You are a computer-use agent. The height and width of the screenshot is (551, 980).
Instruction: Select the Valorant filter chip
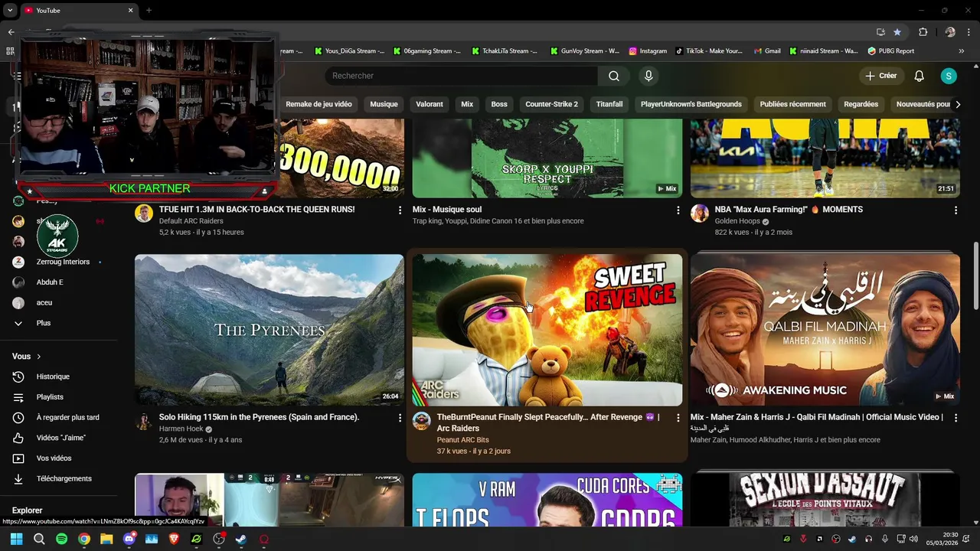(429, 104)
